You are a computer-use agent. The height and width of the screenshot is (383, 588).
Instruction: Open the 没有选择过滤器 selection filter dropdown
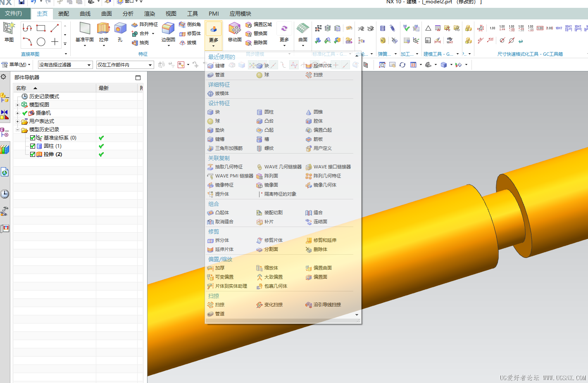[65, 65]
